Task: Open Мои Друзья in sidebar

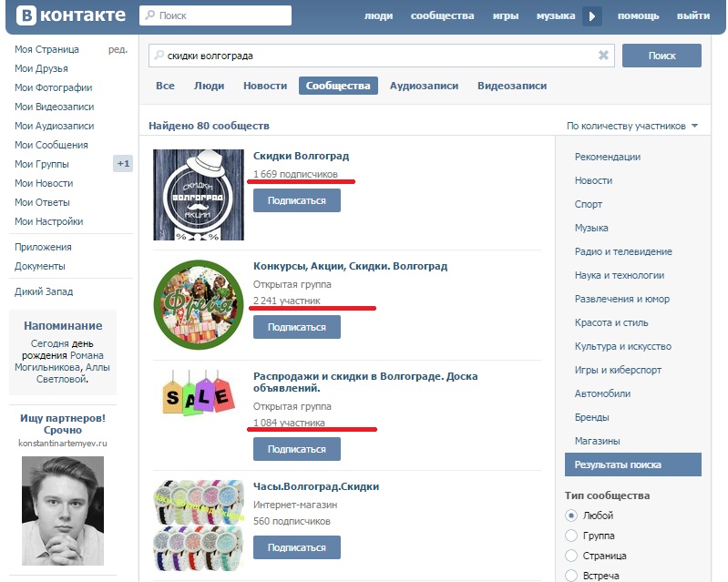Action: point(41,68)
